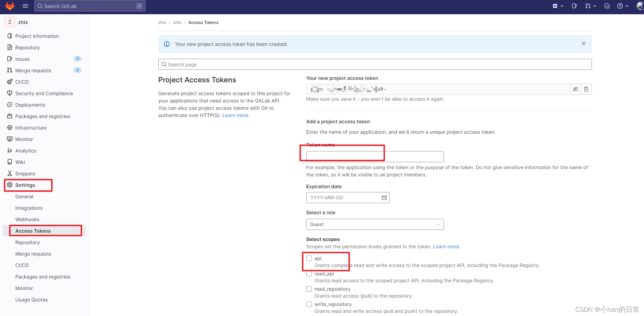644x316 pixels.
Task: Open CI/CD under Settings submenu
Action: click(22, 265)
